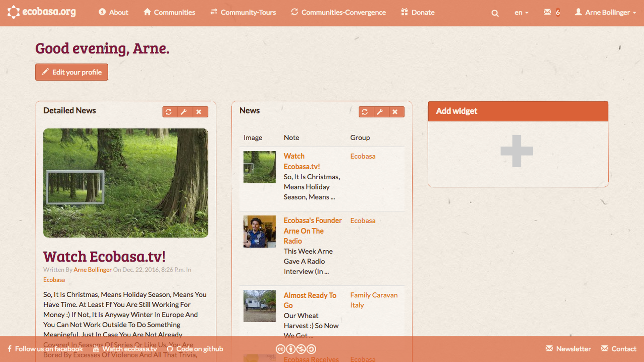Open Watch ecobasa.tv footer link
Screen dimensions: 644x362
(x=125, y=349)
